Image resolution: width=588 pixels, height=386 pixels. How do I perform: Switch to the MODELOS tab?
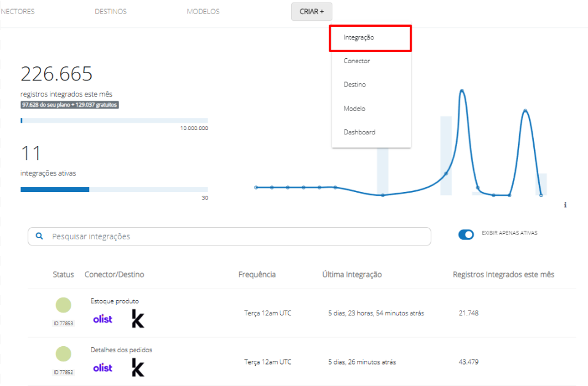[203, 12]
